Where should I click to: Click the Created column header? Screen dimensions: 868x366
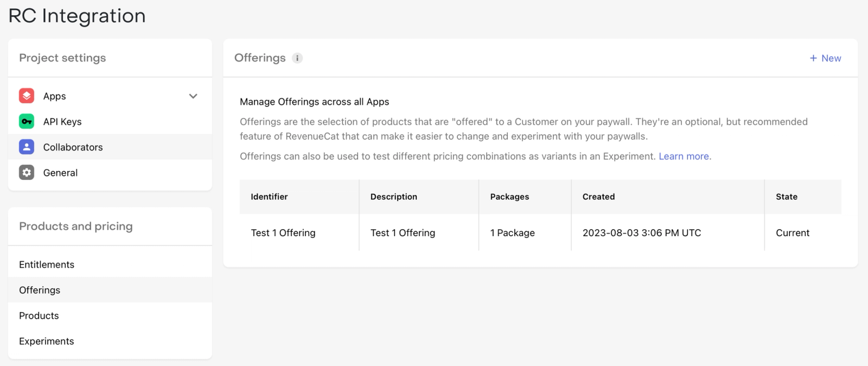point(598,197)
